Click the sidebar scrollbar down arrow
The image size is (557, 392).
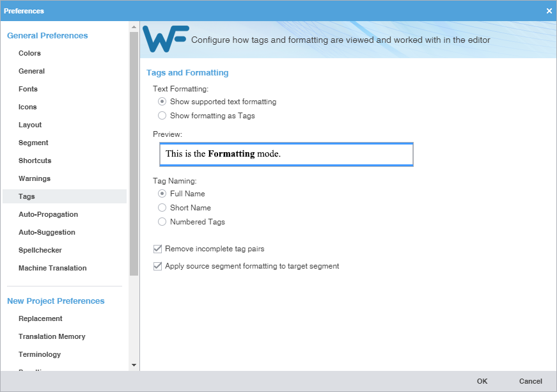[134, 365]
